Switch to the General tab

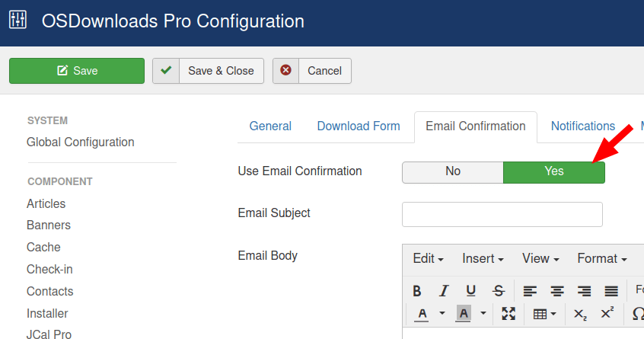pyautogui.click(x=270, y=126)
